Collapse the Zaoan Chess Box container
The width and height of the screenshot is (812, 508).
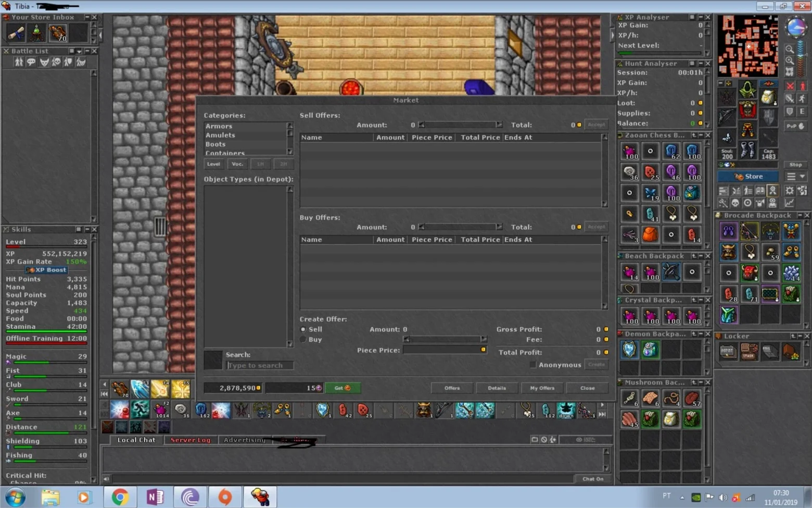point(701,135)
